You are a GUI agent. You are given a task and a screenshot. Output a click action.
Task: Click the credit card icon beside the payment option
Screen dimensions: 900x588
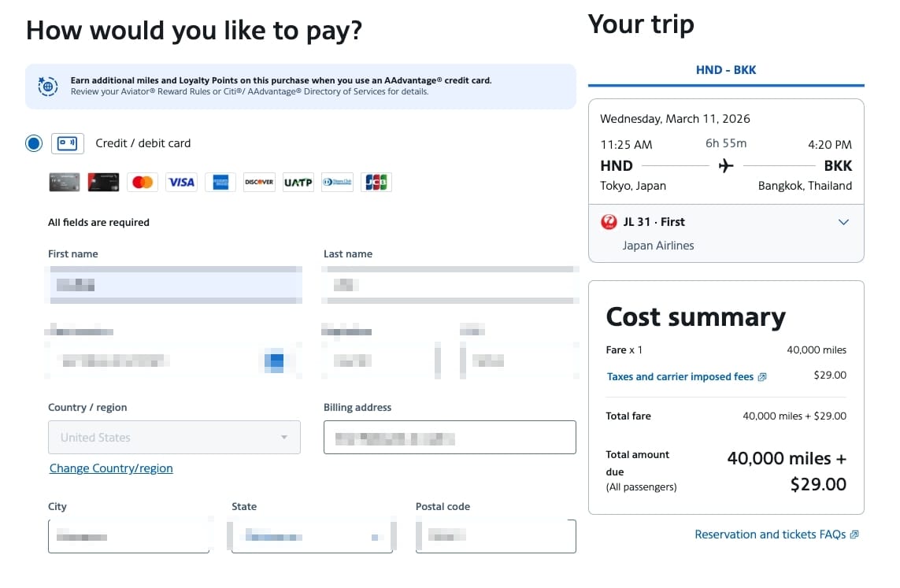coord(68,143)
